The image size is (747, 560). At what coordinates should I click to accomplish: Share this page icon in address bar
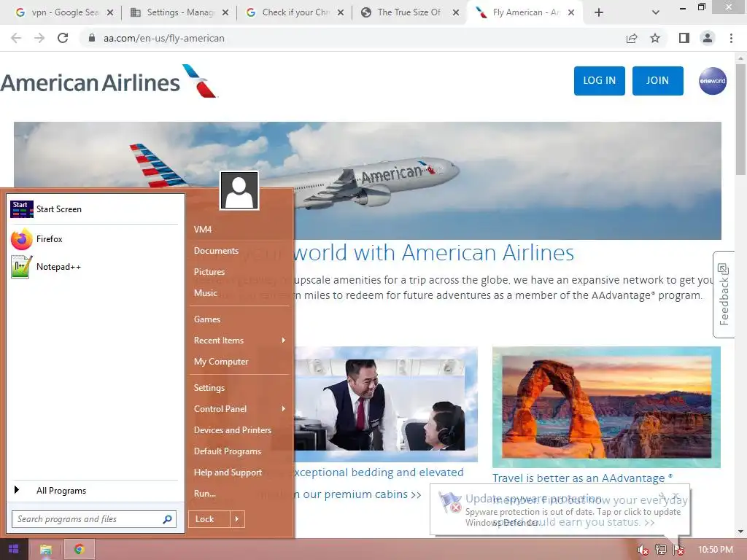click(x=632, y=38)
